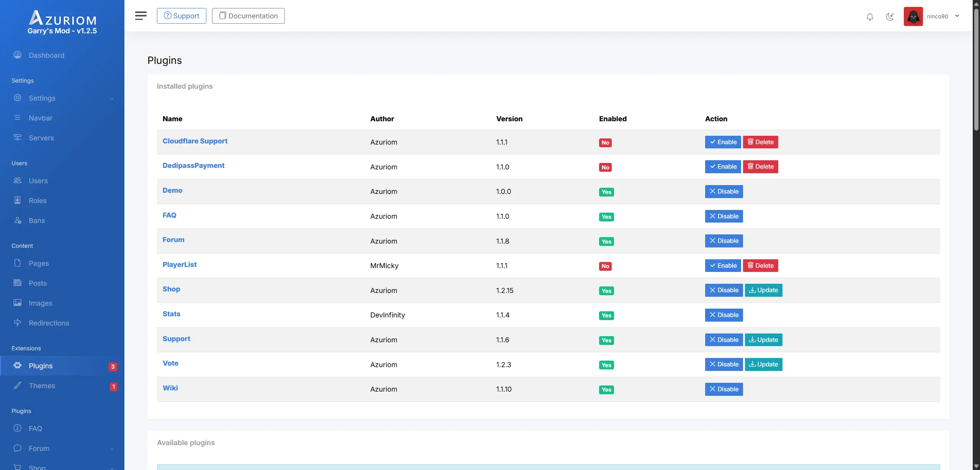The height and width of the screenshot is (470, 980).
Task: Click the Themes brush icon
Action: click(18, 385)
